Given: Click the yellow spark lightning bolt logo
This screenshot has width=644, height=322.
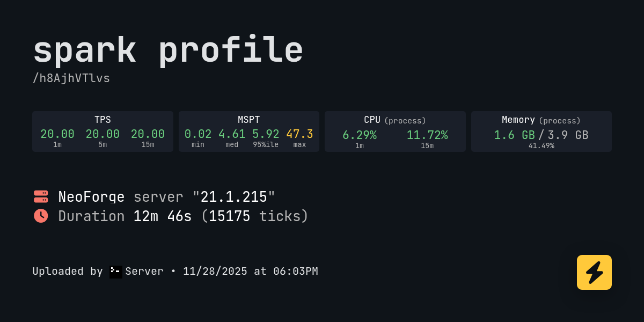Looking at the screenshot, I should point(594,272).
